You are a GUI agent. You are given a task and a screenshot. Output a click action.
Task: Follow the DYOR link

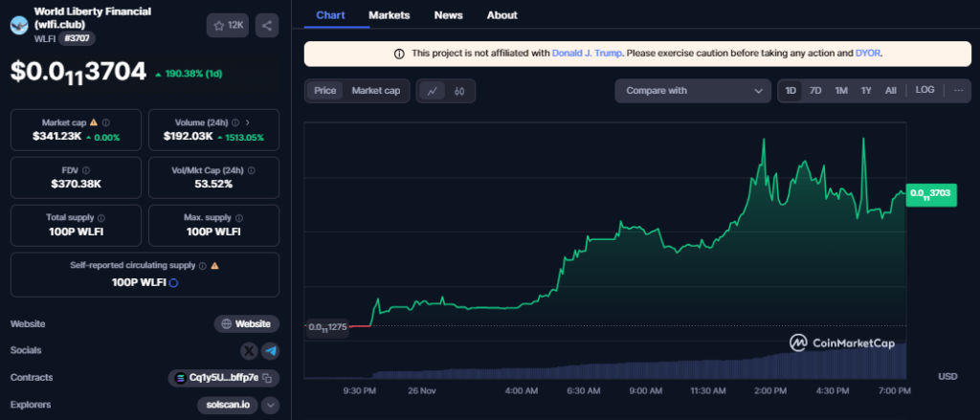pyautogui.click(x=868, y=54)
